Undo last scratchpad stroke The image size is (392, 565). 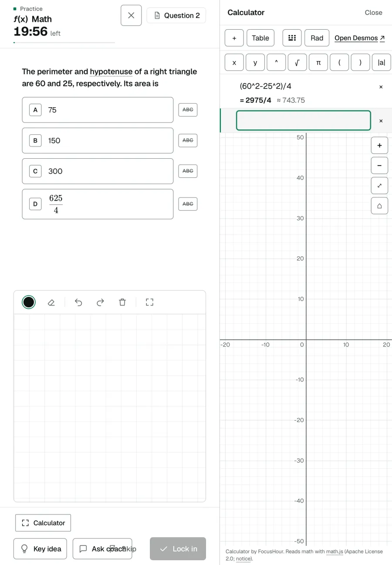[78, 302]
